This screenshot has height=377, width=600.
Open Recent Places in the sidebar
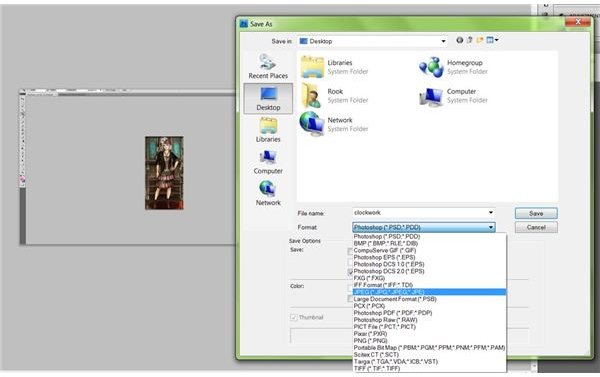[x=268, y=67]
